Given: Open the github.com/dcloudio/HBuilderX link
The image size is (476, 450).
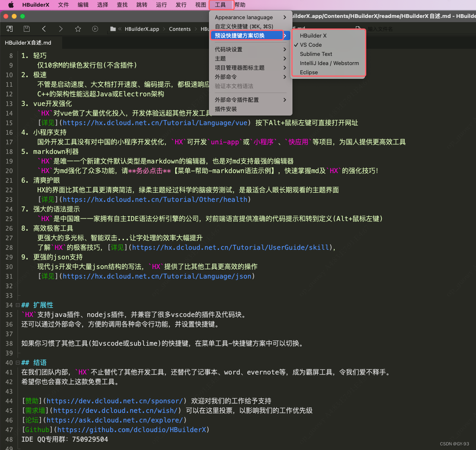Looking at the screenshot, I should tap(132, 430).
